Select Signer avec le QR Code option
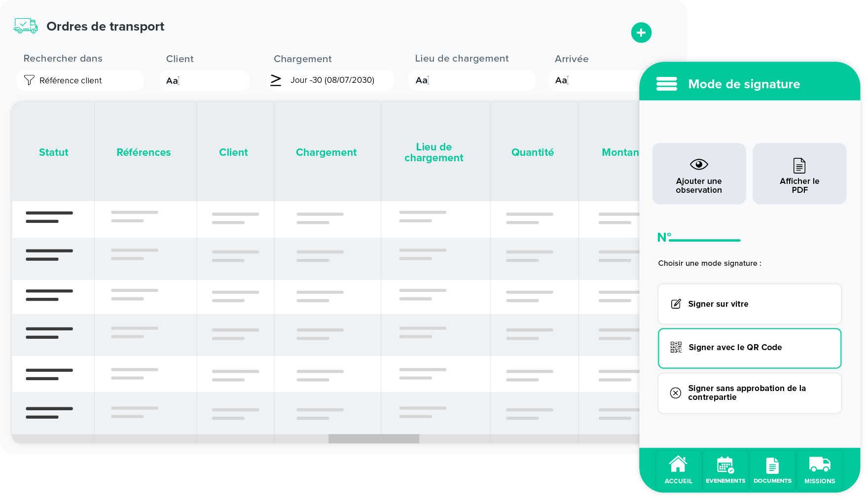 pos(750,348)
